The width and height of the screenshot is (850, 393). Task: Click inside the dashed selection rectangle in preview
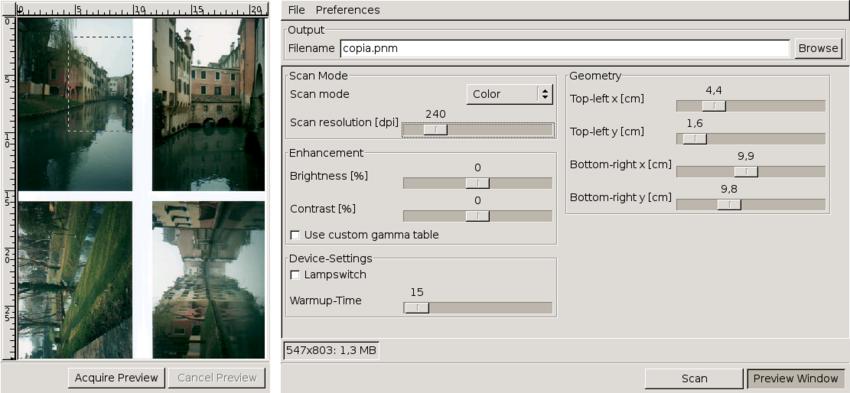click(x=100, y=84)
